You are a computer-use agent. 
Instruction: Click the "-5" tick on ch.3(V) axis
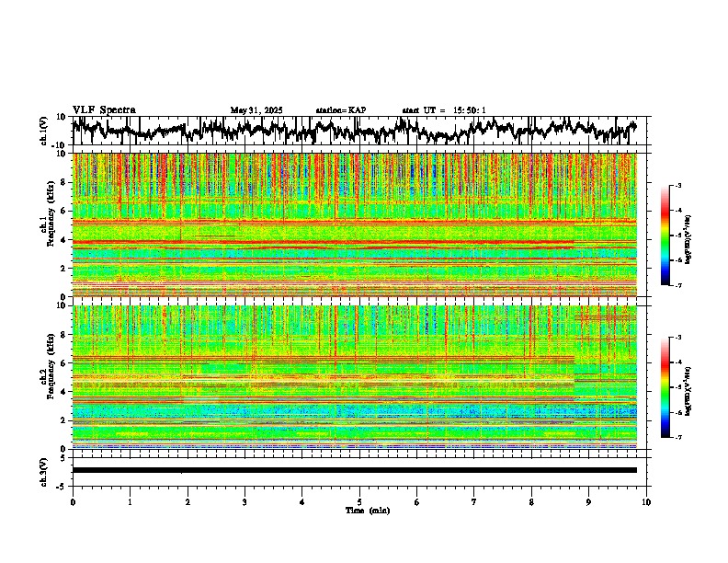63,487
